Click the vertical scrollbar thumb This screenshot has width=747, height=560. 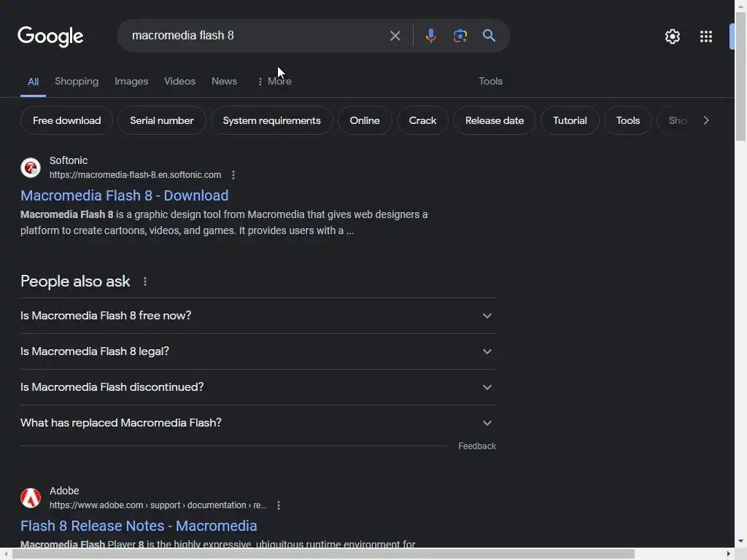click(x=740, y=76)
